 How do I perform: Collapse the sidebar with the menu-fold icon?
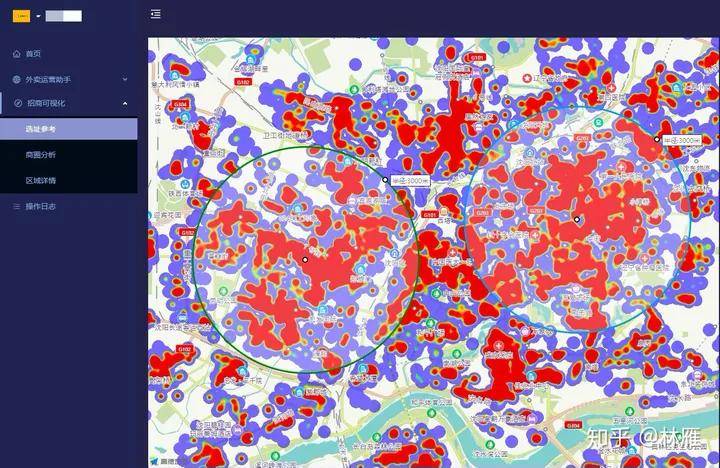click(156, 14)
